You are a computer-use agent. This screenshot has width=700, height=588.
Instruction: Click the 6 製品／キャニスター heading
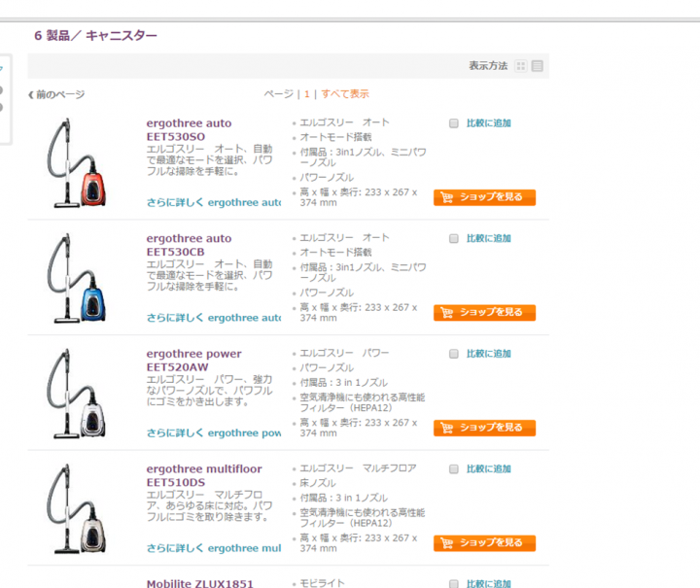(x=95, y=36)
